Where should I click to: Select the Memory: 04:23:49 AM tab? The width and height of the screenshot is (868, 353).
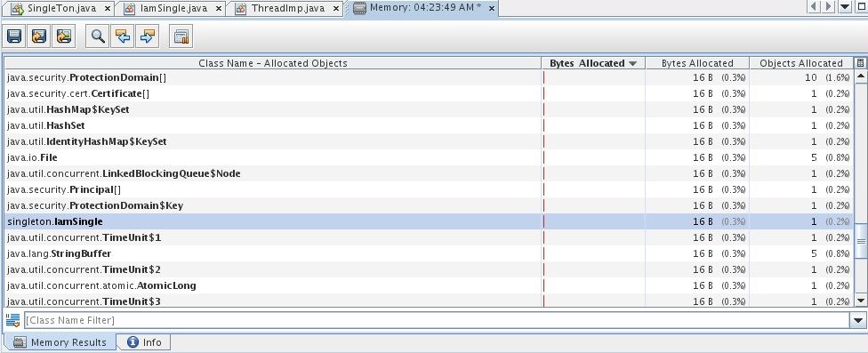[421, 8]
